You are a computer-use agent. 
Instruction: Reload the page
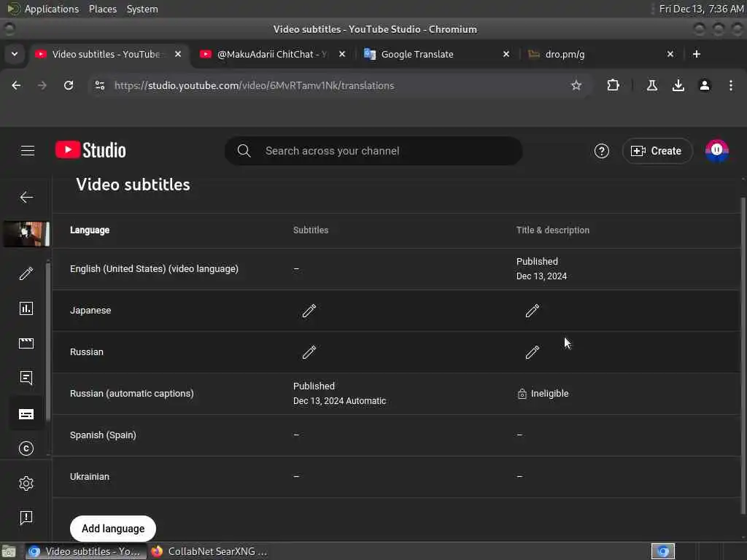(x=69, y=86)
